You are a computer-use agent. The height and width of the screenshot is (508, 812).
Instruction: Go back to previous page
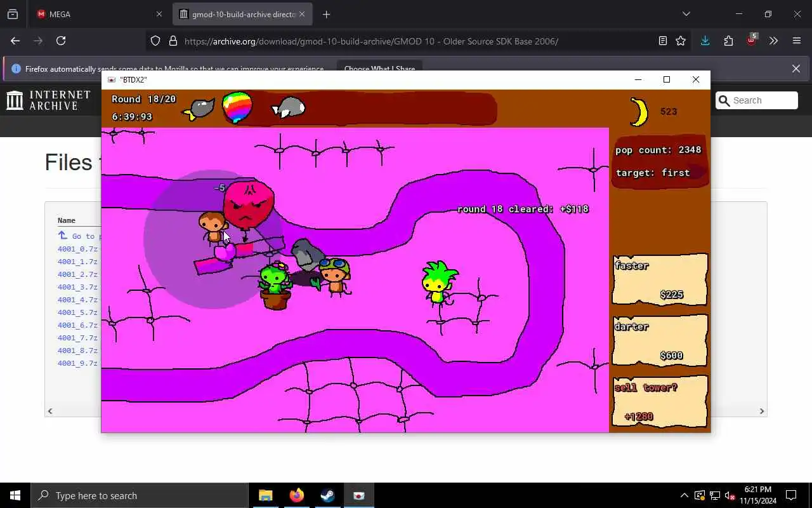tap(15, 41)
